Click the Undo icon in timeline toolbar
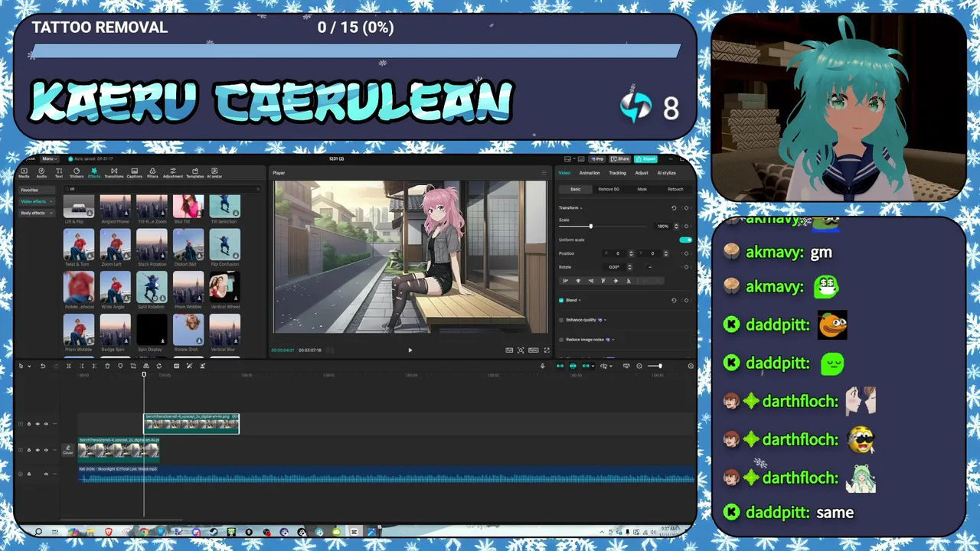 coord(43,366)
